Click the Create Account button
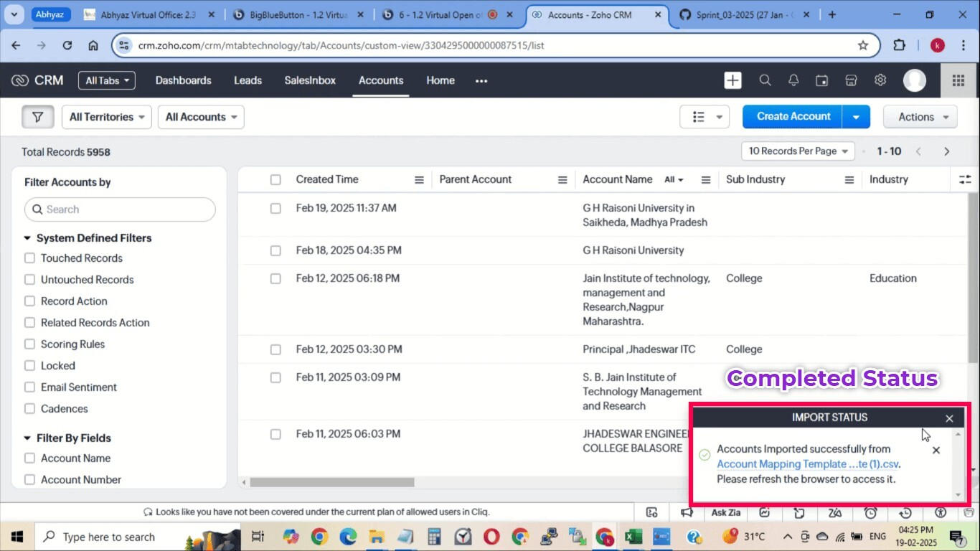980x551 pixels. pos(793,117)
